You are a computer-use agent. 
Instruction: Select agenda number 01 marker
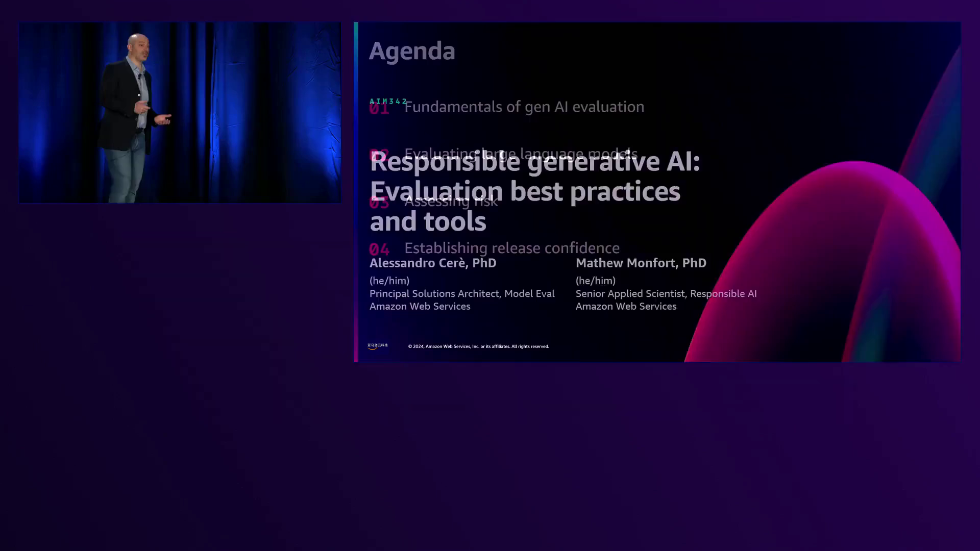pos(379,110)
